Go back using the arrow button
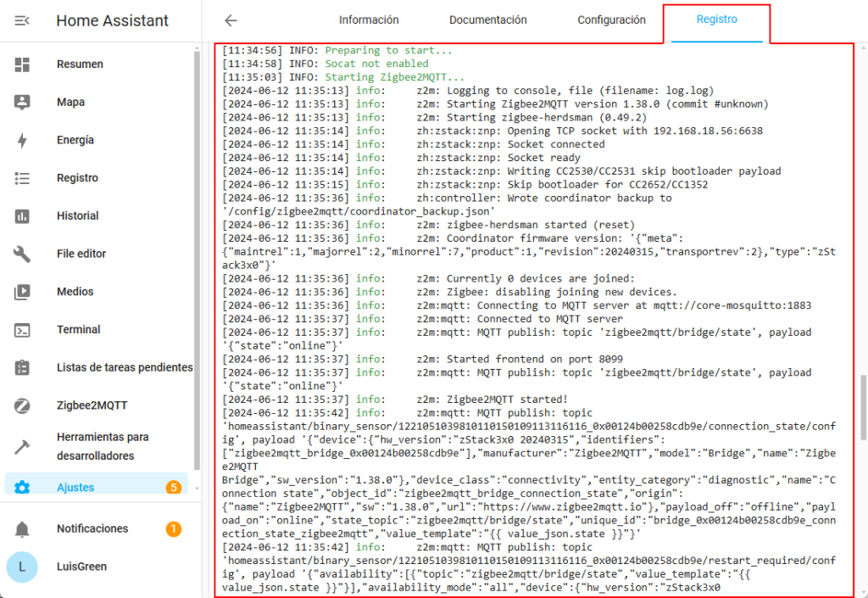Image resolution: width=868 pixels, height=598 pixels. point(230,21)
